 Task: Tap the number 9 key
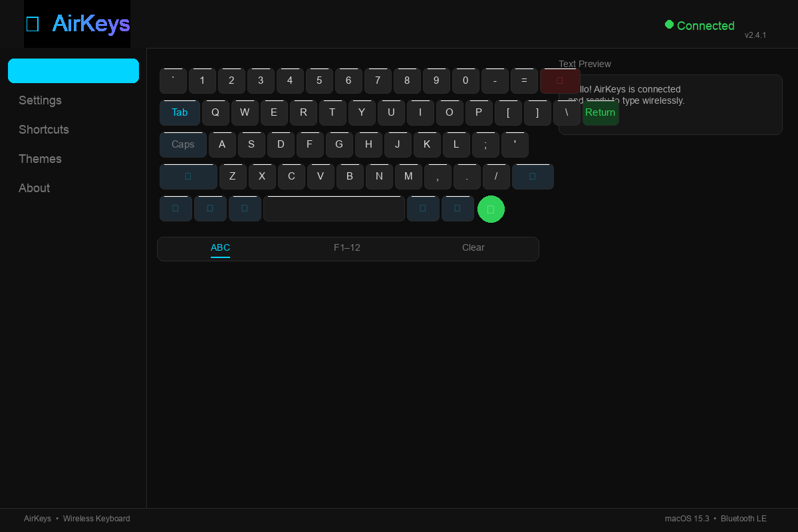[x=436, y=80]
